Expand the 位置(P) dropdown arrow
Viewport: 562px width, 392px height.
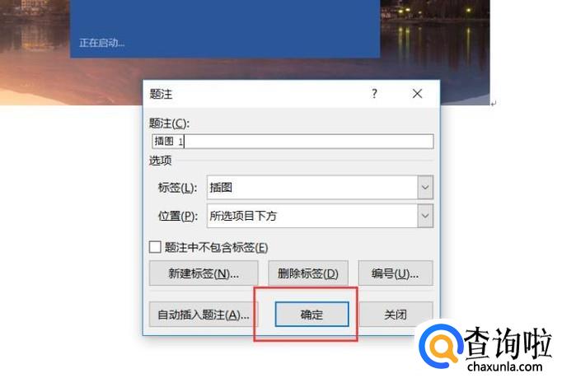[x=425, y=216]
